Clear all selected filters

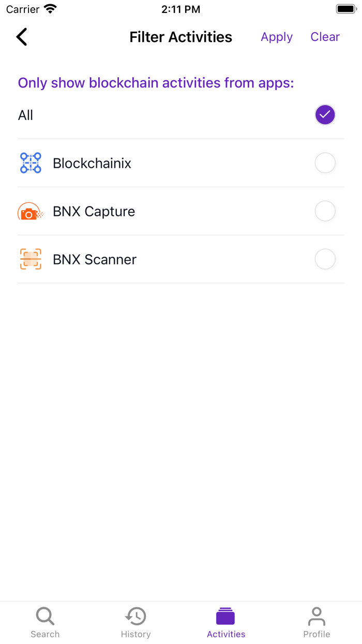(x=325, y=37)
